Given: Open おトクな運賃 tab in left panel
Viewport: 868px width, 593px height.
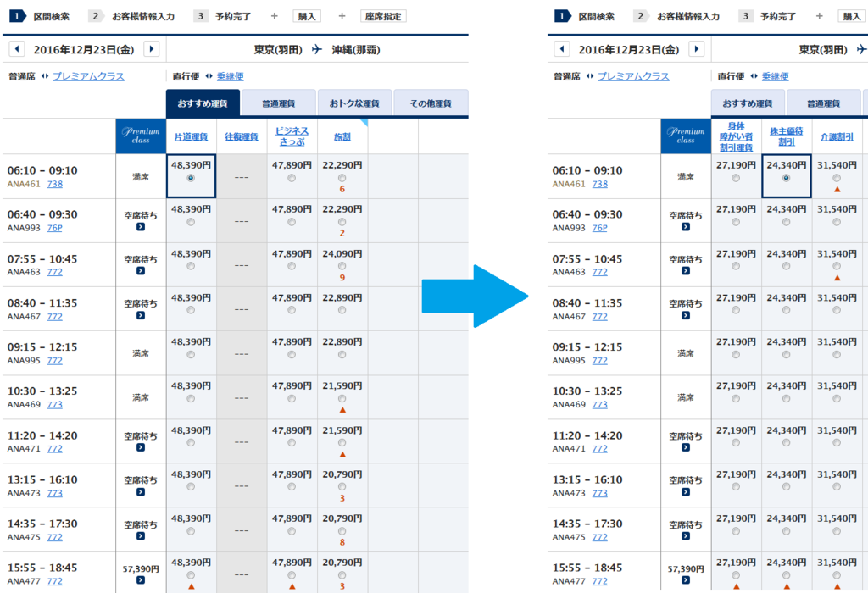Looking at the screenshot, I should click(x=354, y=103).
